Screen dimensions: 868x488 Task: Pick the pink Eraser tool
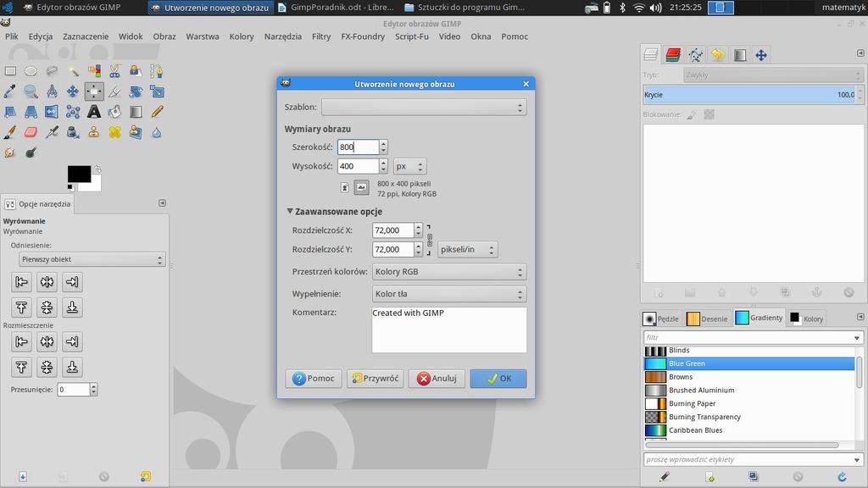tap(31, 132)
